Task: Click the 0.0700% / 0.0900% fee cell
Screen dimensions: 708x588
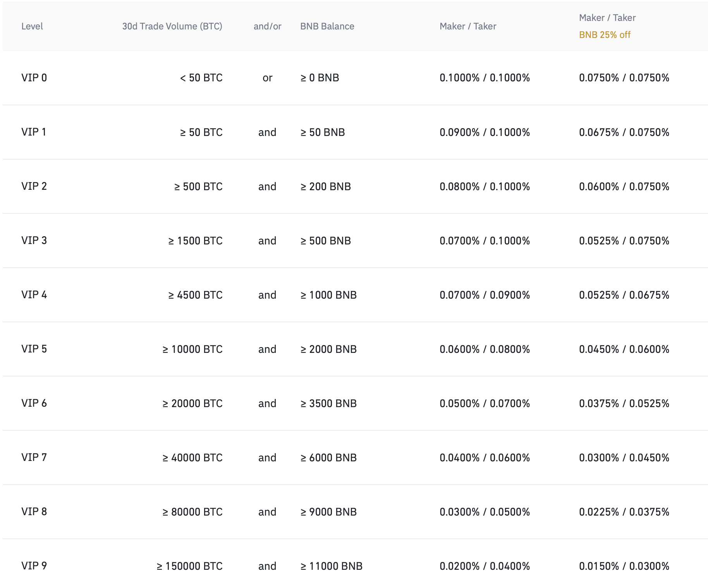Action: pyautogui.click(x=485, y=295)
